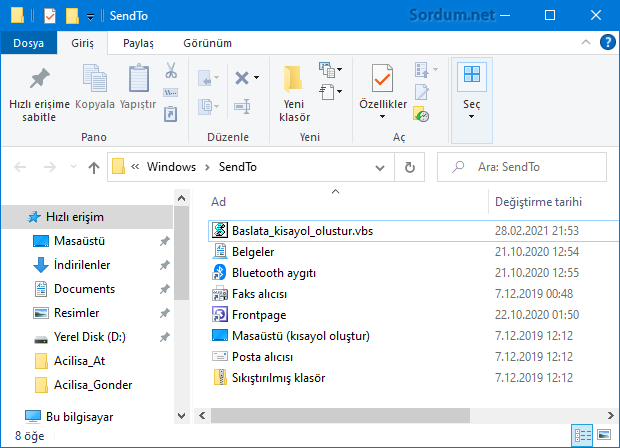Screen dimensions: 620x448
Task: Switch to details view icon in status bar
Action: point(582,436)
